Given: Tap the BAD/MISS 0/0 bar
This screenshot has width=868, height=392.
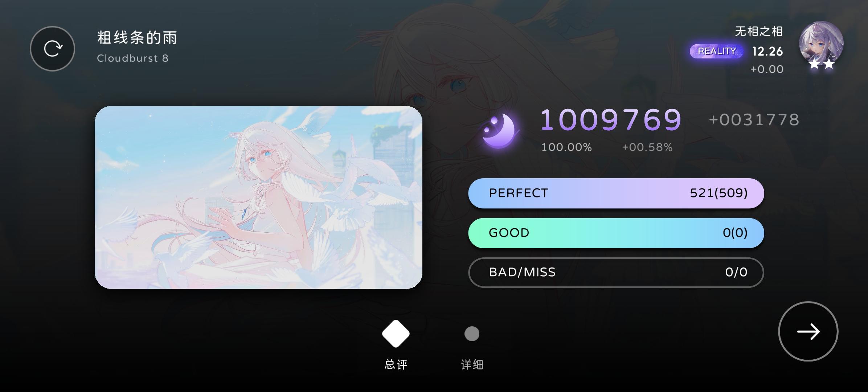Looking at the screenshot, I should click(616, 272).
